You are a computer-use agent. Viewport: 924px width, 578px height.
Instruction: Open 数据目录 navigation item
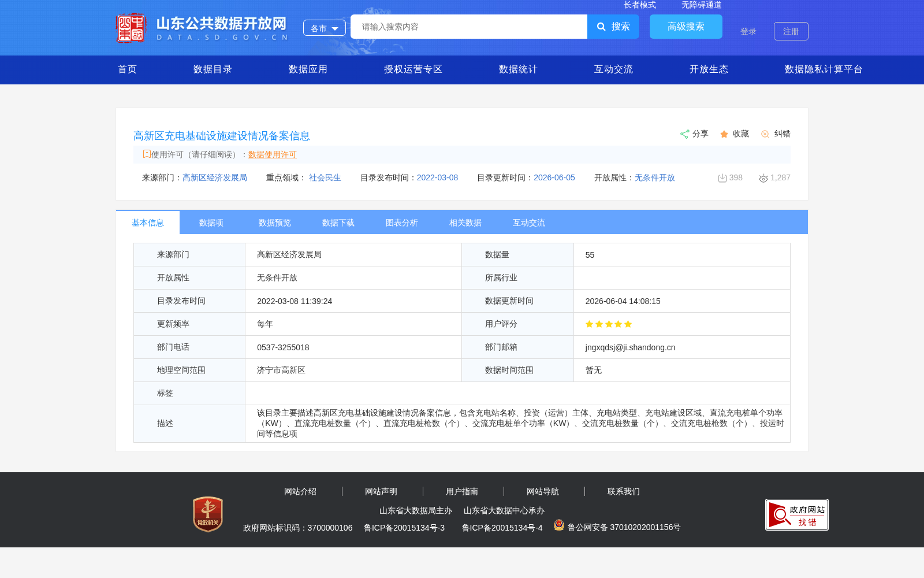(213, 69)
